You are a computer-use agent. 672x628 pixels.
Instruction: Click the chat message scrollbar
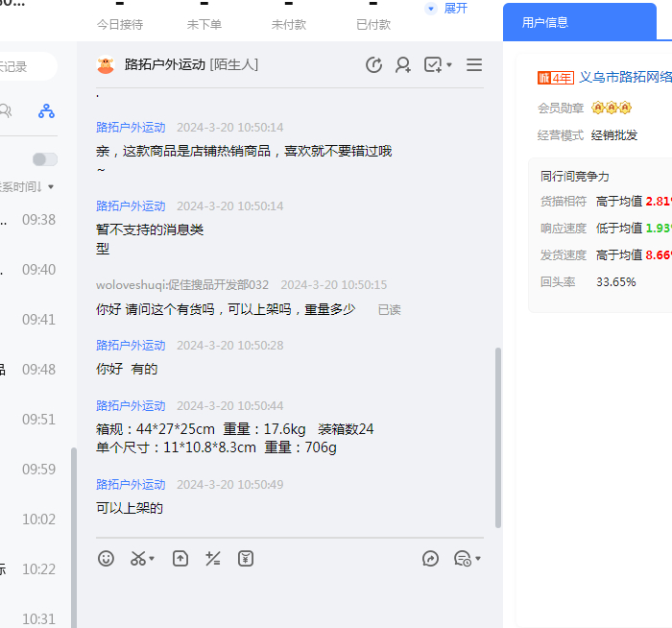click(497, 437)
